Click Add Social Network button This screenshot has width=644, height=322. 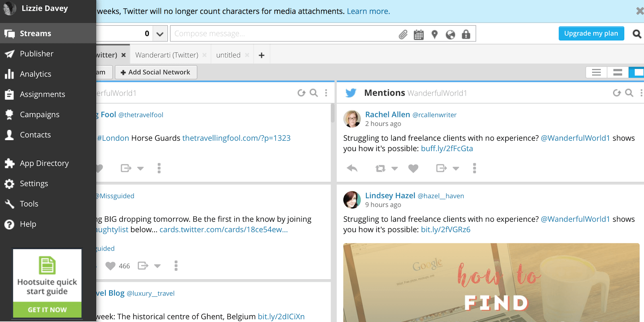pyautogui.click(x=156, y=72)
